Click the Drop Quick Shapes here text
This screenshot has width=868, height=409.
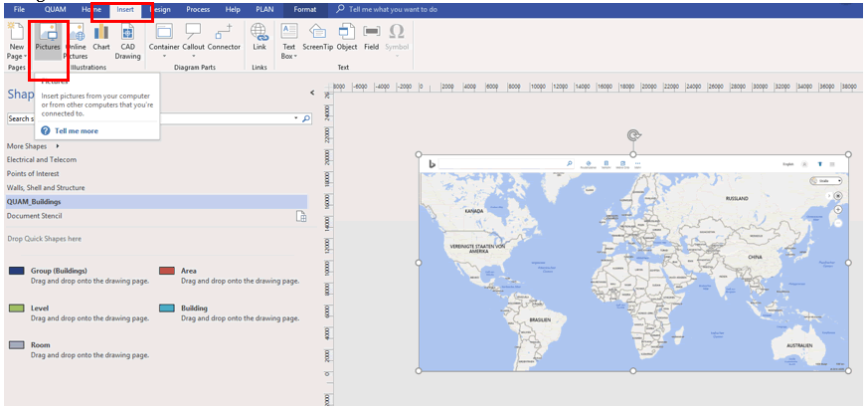[x=45, y=239]
